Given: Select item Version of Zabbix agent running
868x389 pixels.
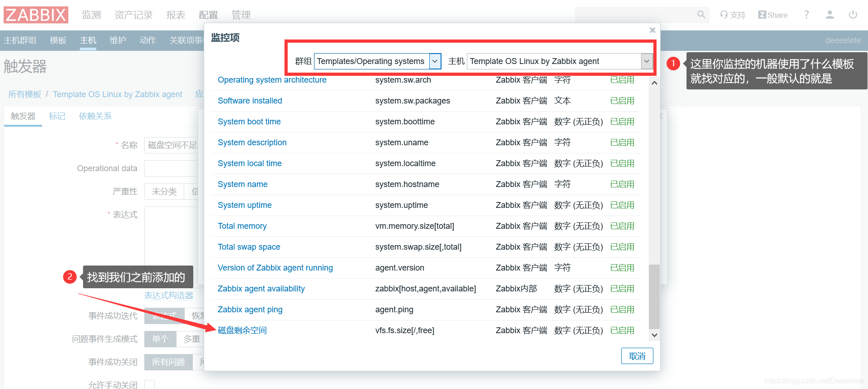Looking at the screenshot, I should pyautogui.click(x=275, y=268).
